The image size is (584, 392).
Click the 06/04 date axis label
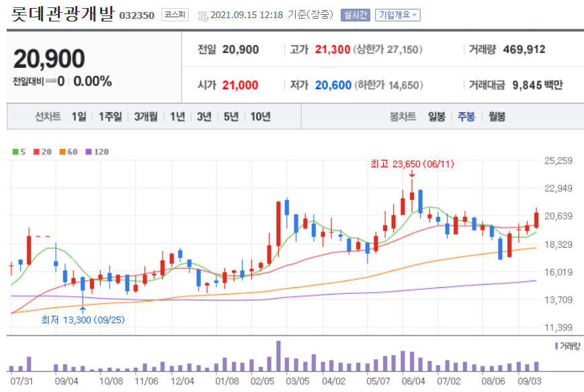click(x=413, y=381)
